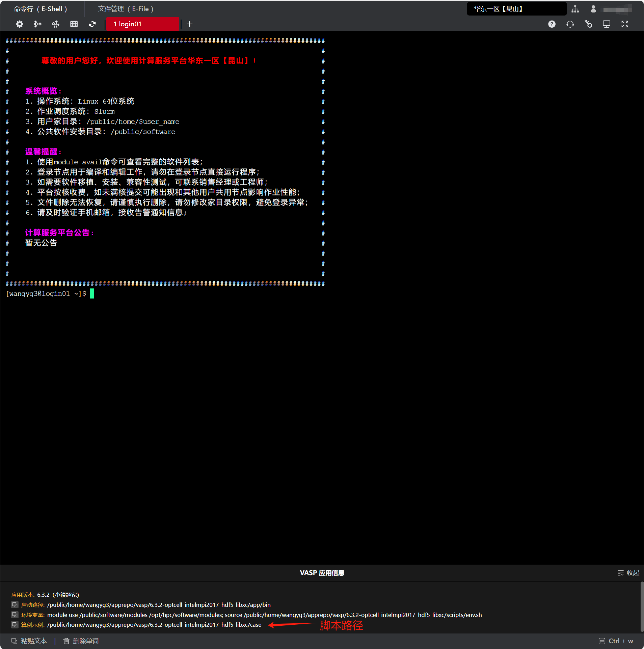Click the /public/home/$user_name path text
Viewport: 644px width, 649px height.
click(133, 121)
